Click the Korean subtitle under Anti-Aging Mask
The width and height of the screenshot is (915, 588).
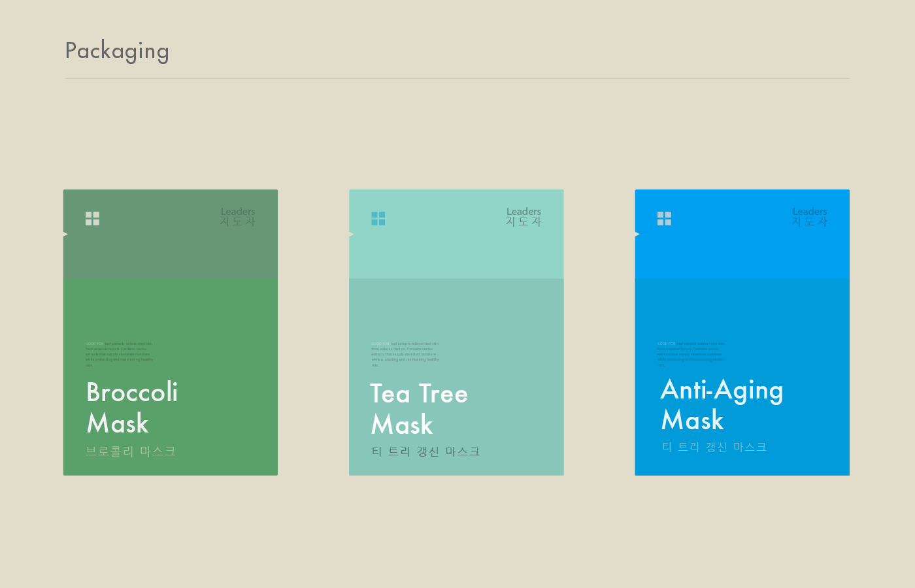(x=714, y=447)
